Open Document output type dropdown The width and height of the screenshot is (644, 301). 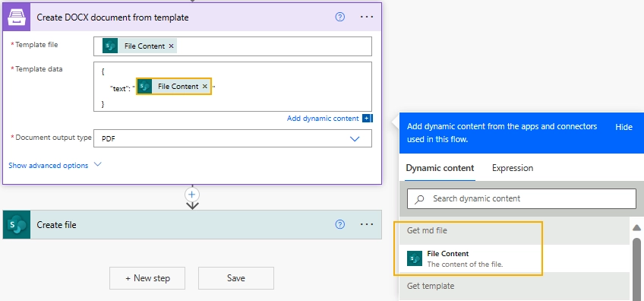pos(232,138)
